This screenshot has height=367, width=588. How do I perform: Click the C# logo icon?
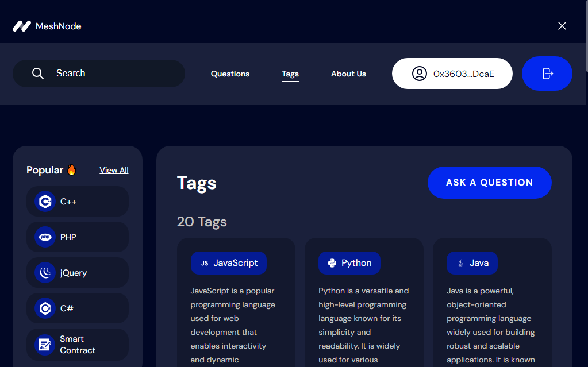(45, 308)
